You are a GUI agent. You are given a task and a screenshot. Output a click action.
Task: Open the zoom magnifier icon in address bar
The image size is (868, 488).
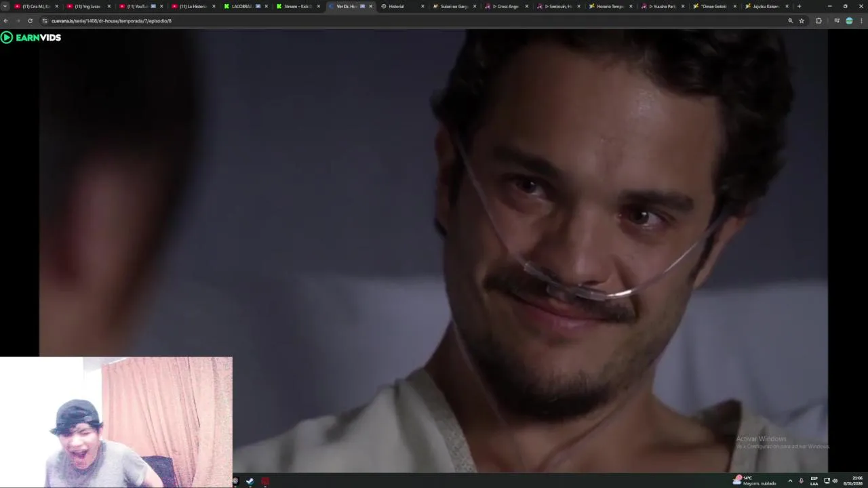coord(790,21)
